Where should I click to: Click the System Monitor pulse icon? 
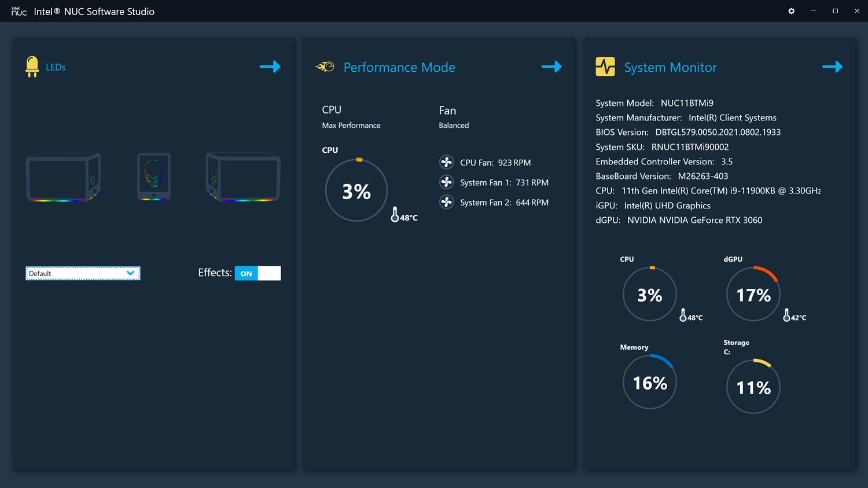605,67
